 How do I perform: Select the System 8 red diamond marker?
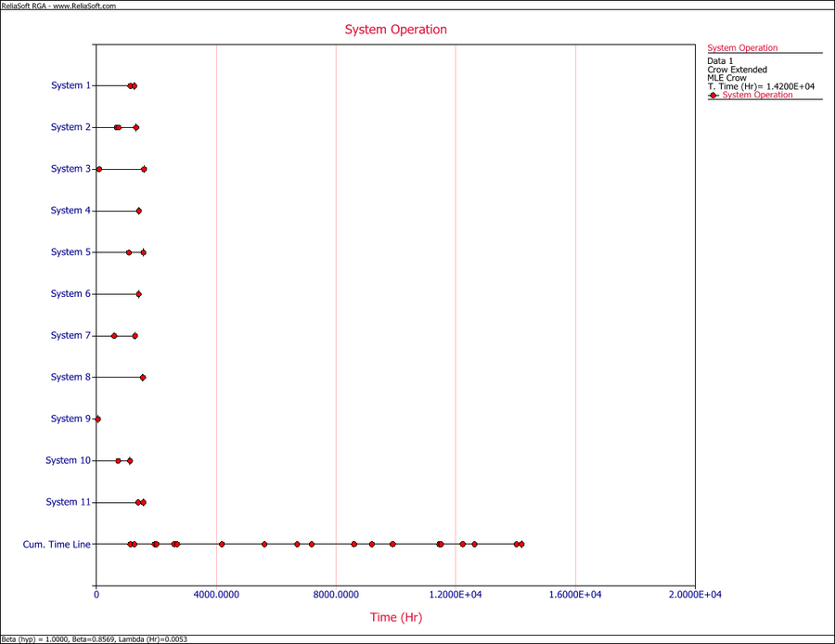coord(143,378)
